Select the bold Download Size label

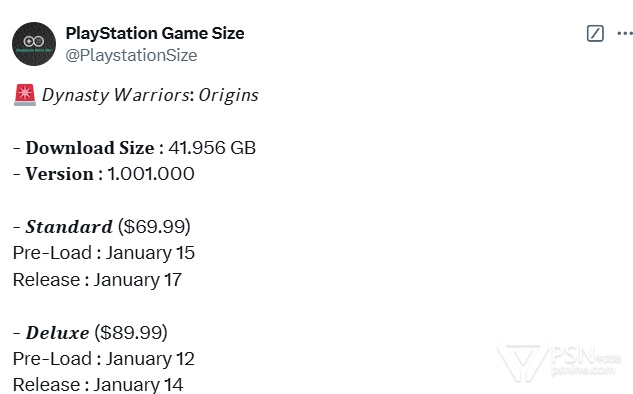click(x=90, y=148)
